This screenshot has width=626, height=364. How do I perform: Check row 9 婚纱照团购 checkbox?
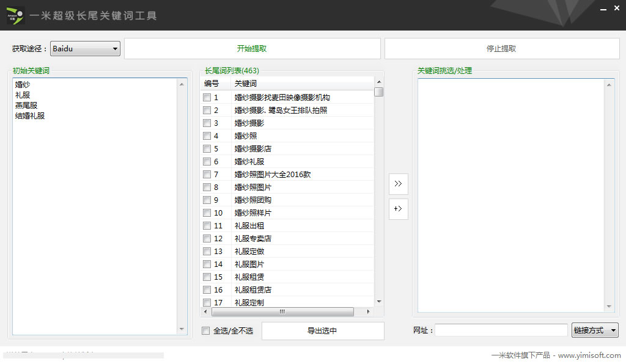207,200
